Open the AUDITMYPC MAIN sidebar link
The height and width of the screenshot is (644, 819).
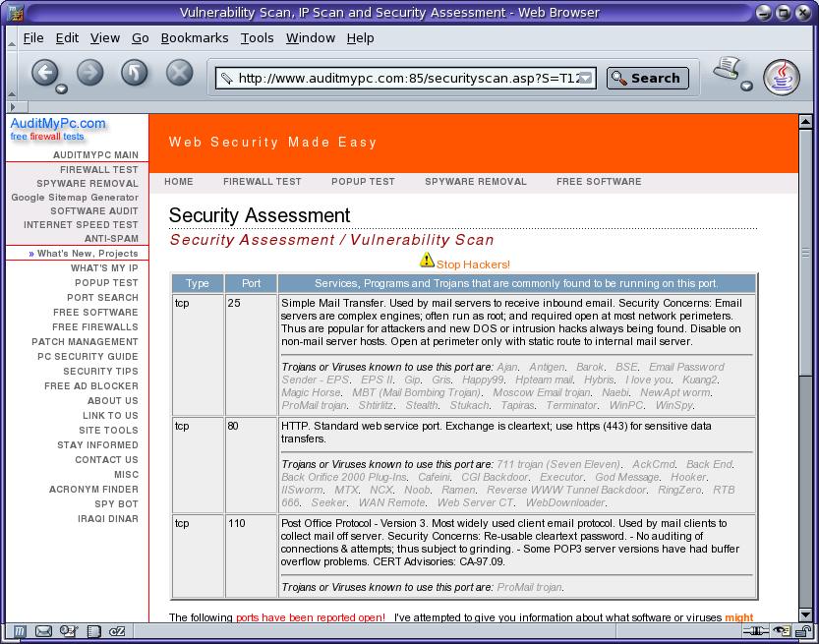(95, 155)
